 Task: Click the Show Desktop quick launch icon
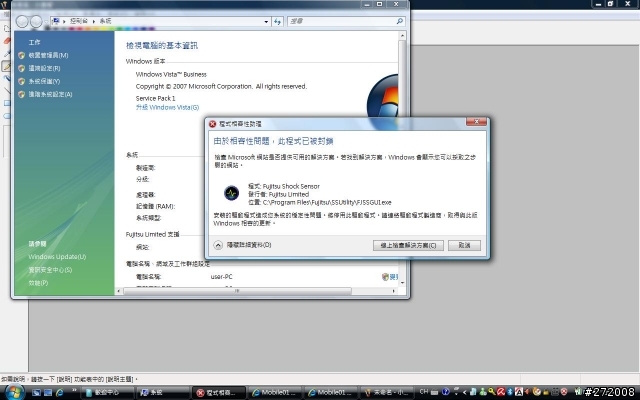pyautogui.click(x=36, y=392)
